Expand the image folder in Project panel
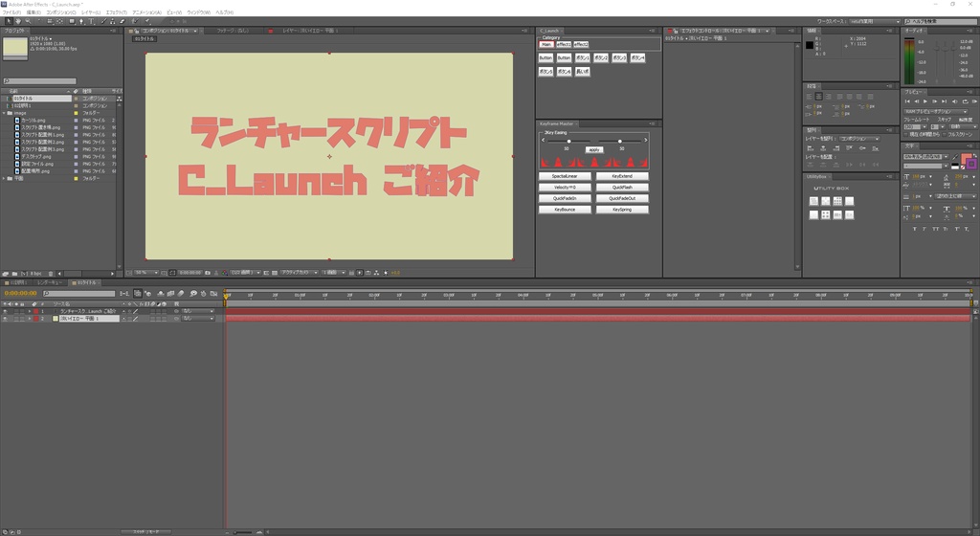The height and width of the screenshot is (536, 980). [5, 113]
